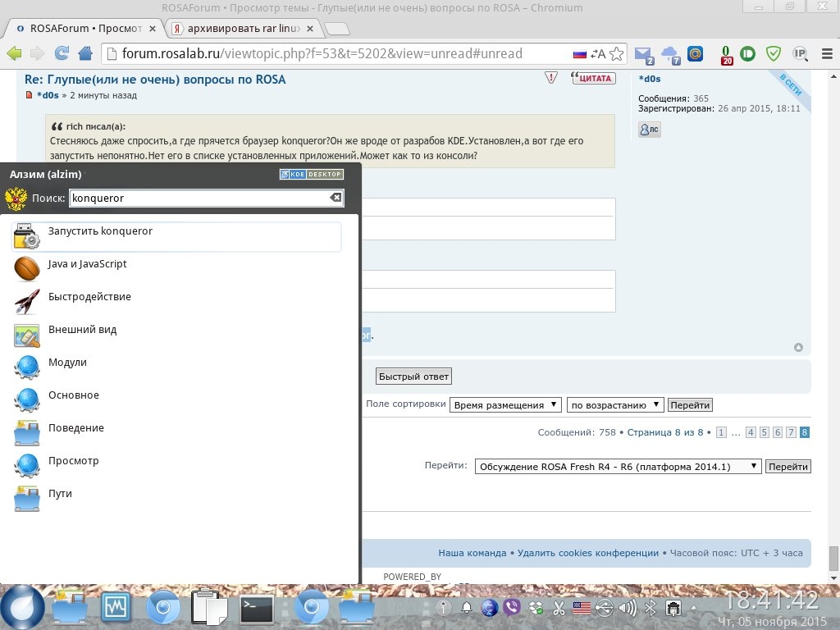The height and width of the screenshot is (630, 840).
Task: Open 'Наша команда' footer link
Action: [472, 553]
